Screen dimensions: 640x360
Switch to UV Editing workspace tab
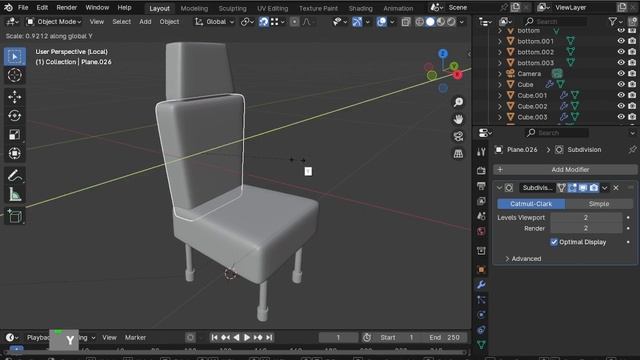(272, 8)
